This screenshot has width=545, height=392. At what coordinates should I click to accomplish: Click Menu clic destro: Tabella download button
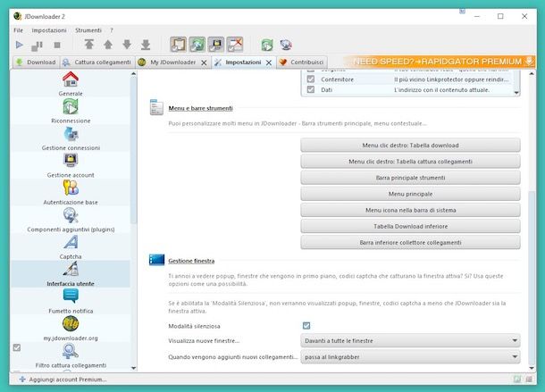pos(410,146)
